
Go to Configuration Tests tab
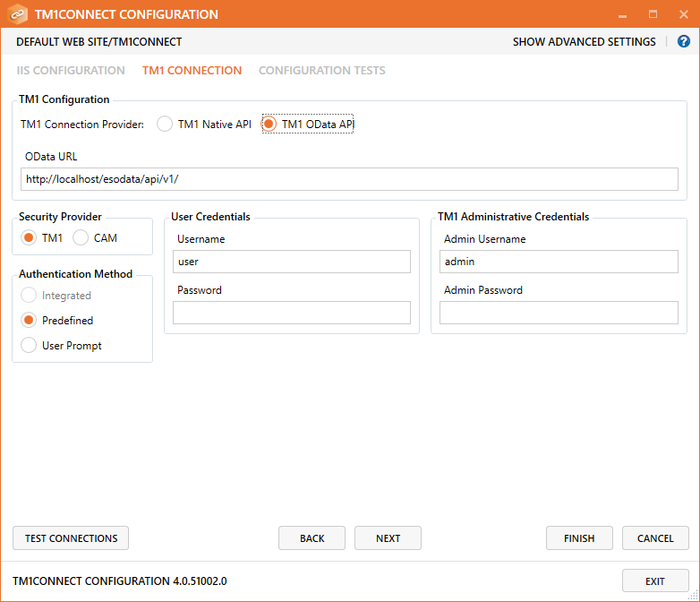(x=322, y=71)
